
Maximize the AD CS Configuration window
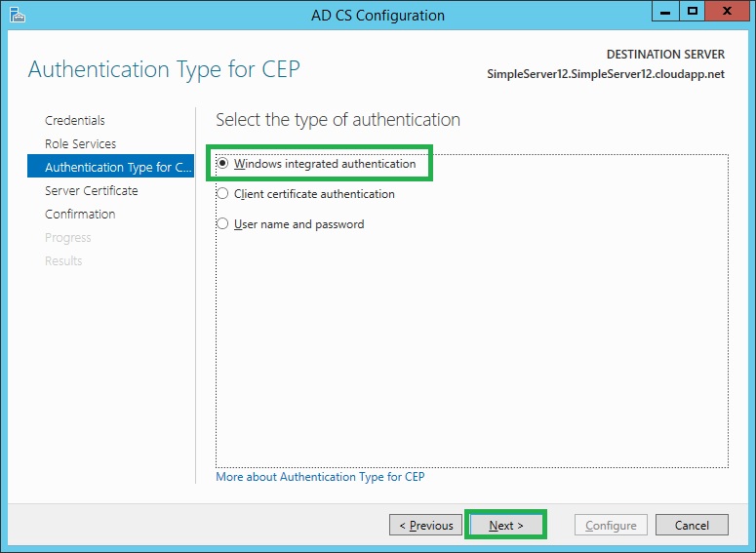[693, 13]
